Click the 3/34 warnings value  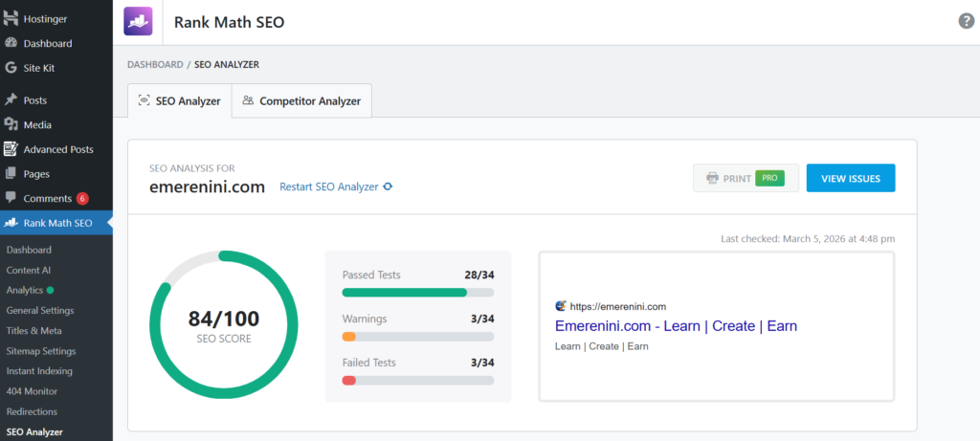482,319
